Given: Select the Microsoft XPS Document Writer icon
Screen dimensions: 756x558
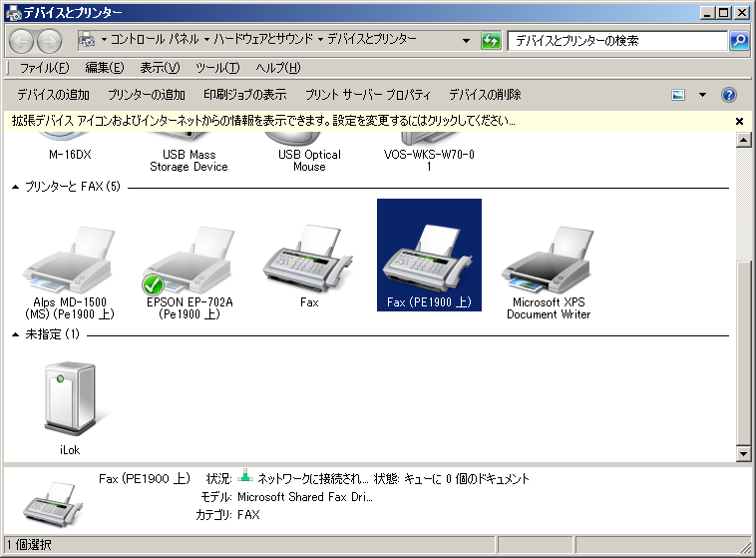Looking at the screenshot, I should pos(549,262).
